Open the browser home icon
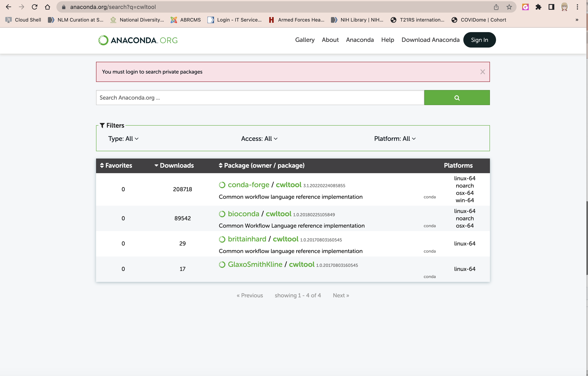The image size is (588, 376). [47, 7]
